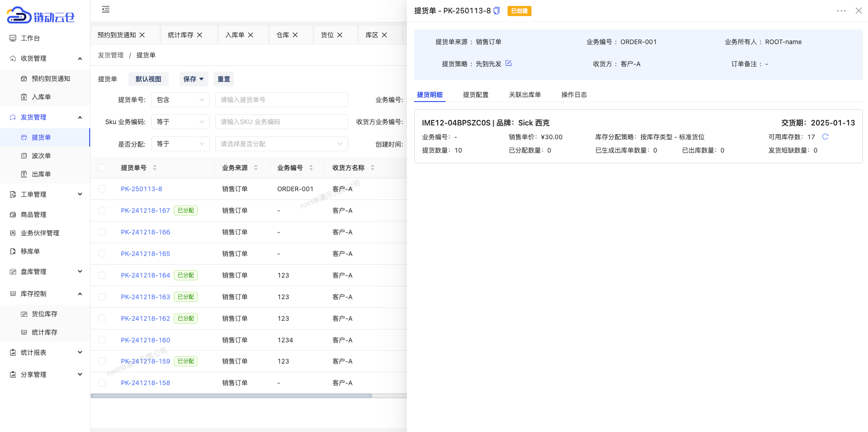Copy the pick order number PK-250113-8

click(497, 11)
